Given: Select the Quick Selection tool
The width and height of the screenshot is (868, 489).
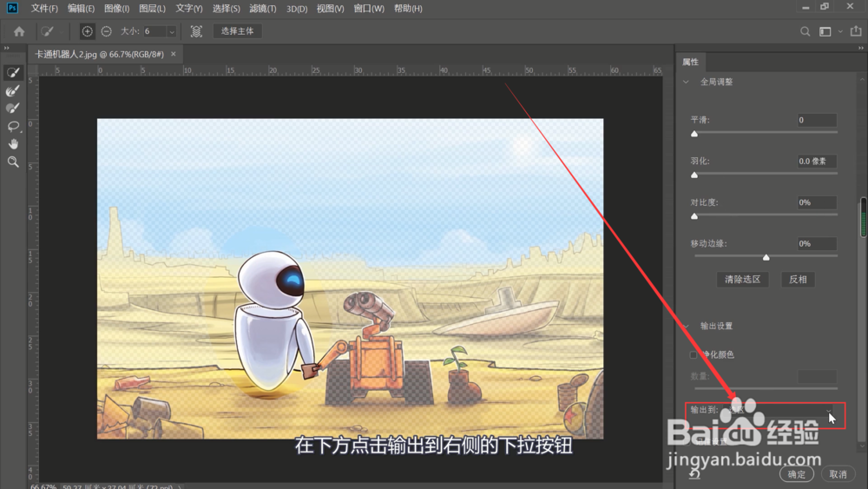Looking at the screenshot, I should coord(13,72).
